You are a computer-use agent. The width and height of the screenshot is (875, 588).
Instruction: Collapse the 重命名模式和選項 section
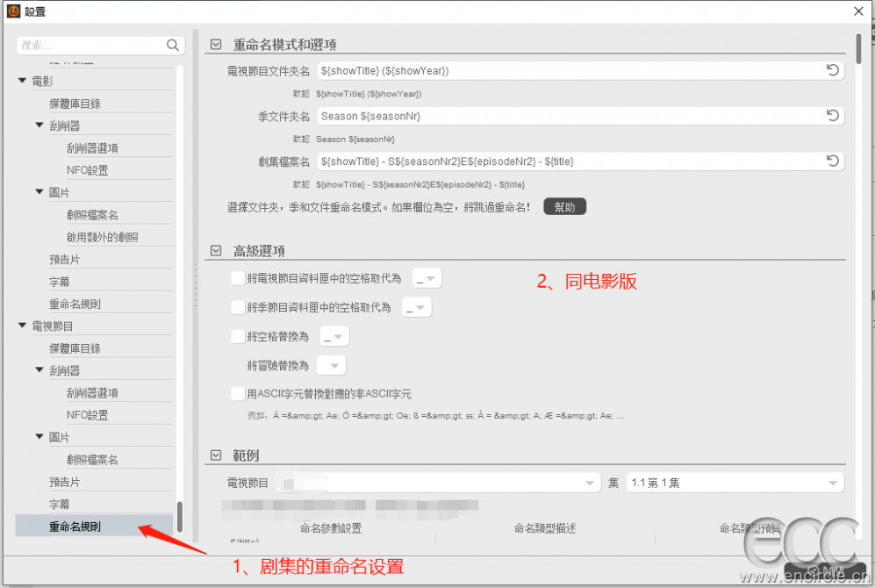(x=216, y=45)
